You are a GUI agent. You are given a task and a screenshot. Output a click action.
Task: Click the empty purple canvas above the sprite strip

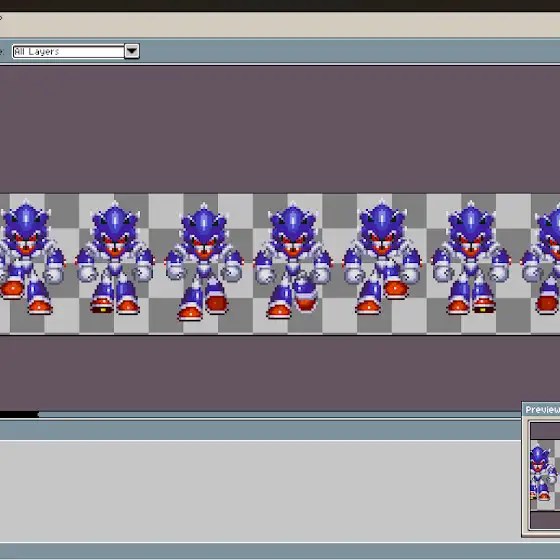(280, 129)
